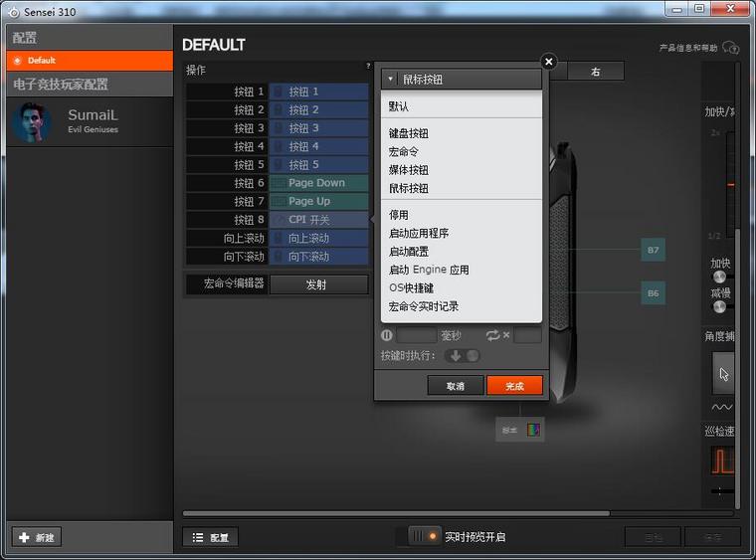Click the polling rate waveform icon
The image size is (756, 560).
click(x=722, y=461)
